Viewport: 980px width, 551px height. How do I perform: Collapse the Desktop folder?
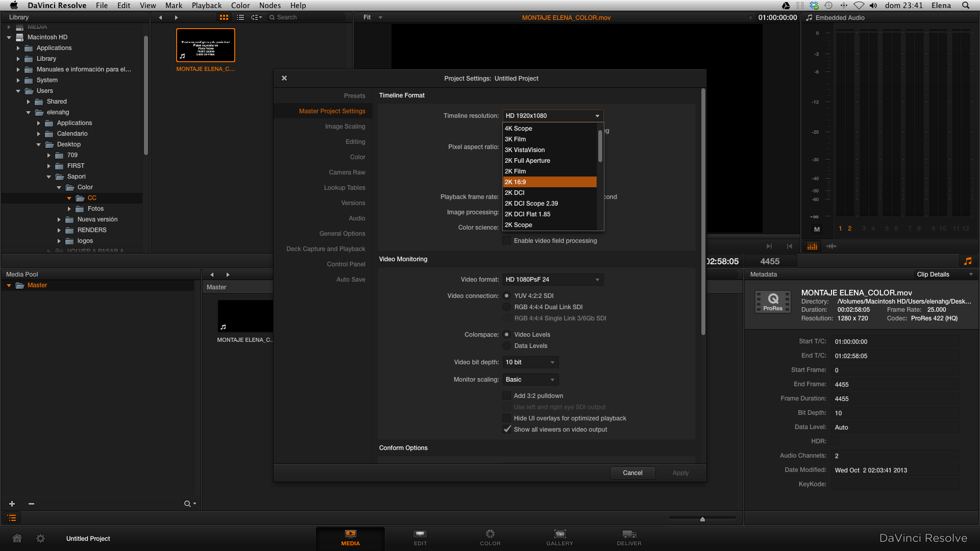pos(39,144)
